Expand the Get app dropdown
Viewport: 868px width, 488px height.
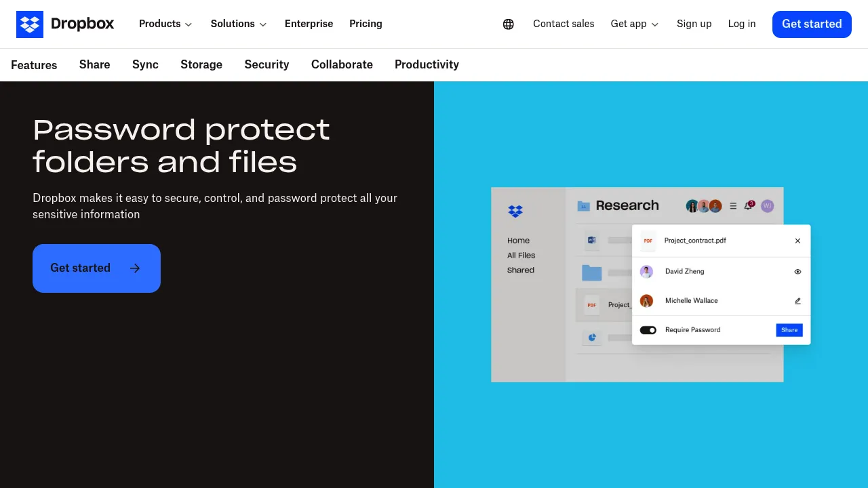[x=635, y=24]
